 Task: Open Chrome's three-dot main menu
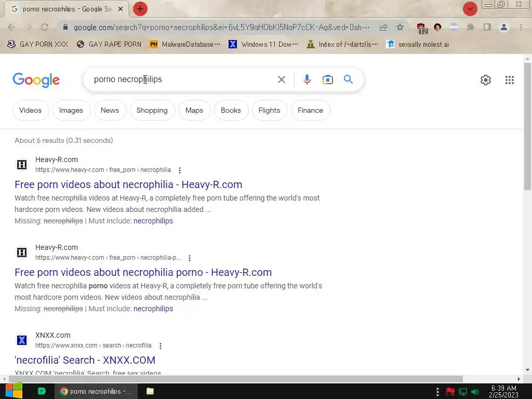(x=521, y=27)
